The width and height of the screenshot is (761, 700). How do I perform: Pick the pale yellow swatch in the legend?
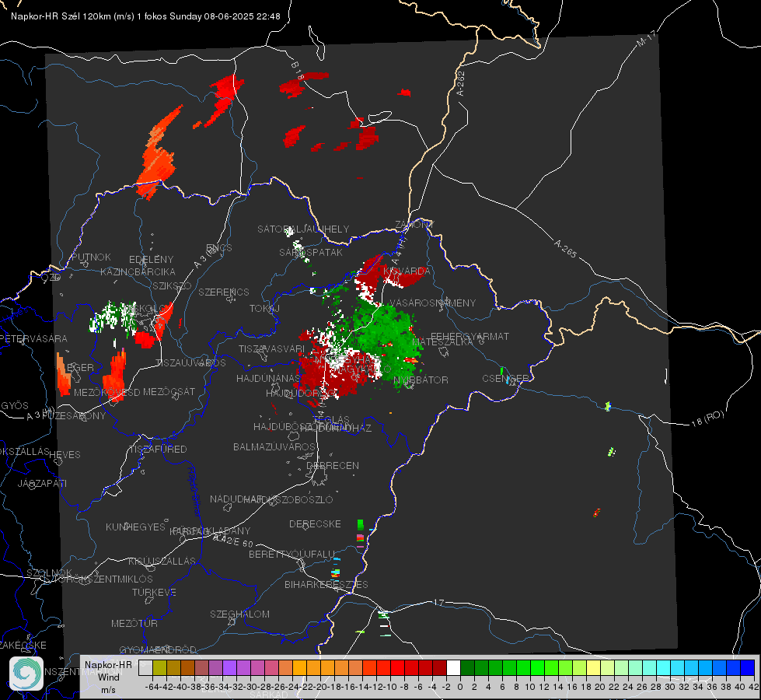594,667
